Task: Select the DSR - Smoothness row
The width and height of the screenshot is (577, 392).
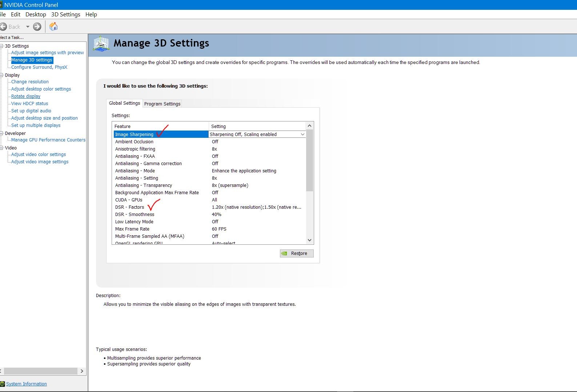Action: [210, 215]
